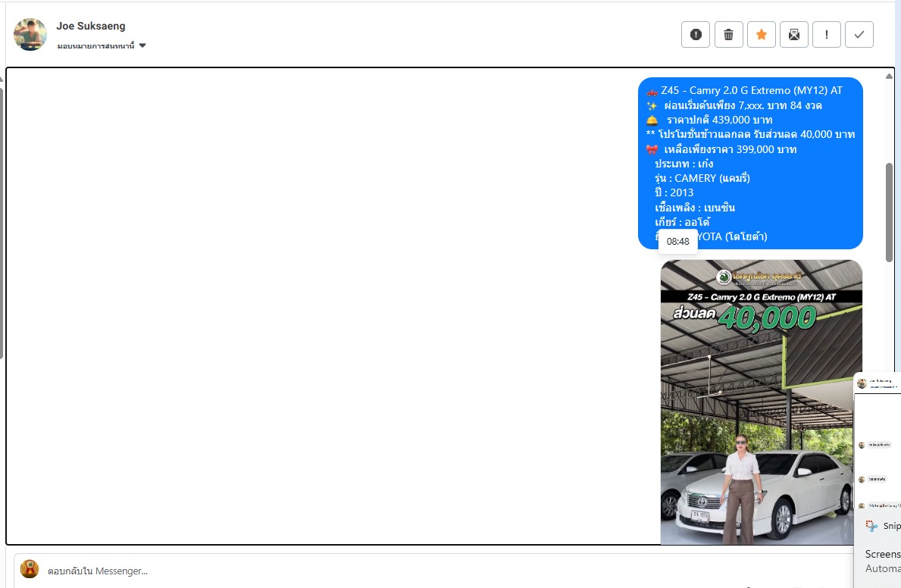Click the 439,000 baht regular price text
Viewport: 901px width, 588px height.
click(719, 120)
